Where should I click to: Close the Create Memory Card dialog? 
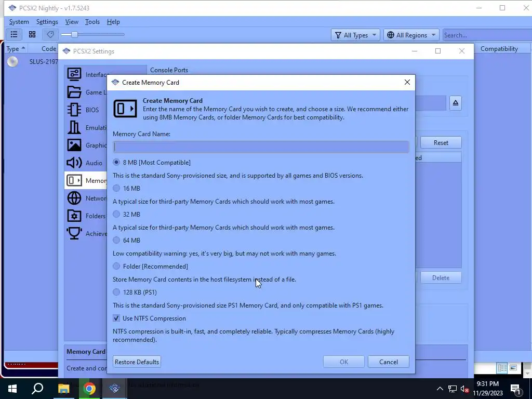pyautogui.click(x=407, y=83)
